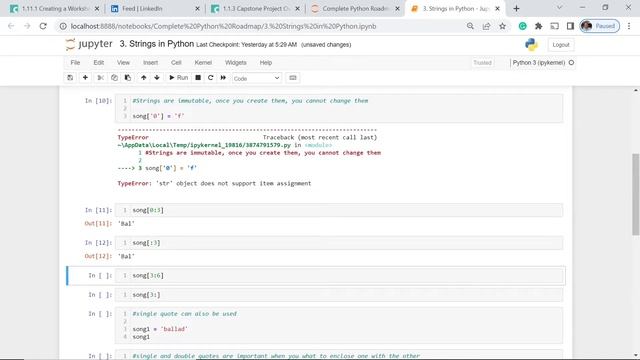Click the Python logo icon
The width and height of the screenshot is (640, 360).
[531, 44]
